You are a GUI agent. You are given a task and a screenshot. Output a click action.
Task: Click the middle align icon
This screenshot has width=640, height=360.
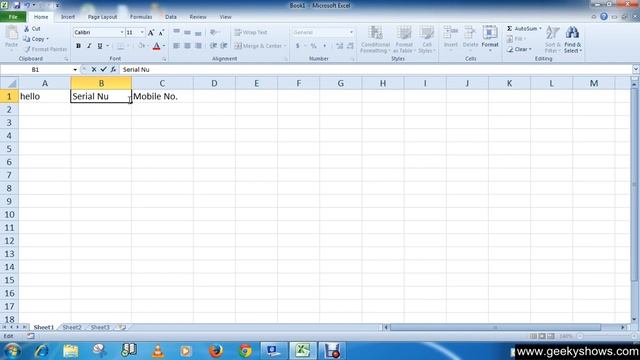point(187,32)
